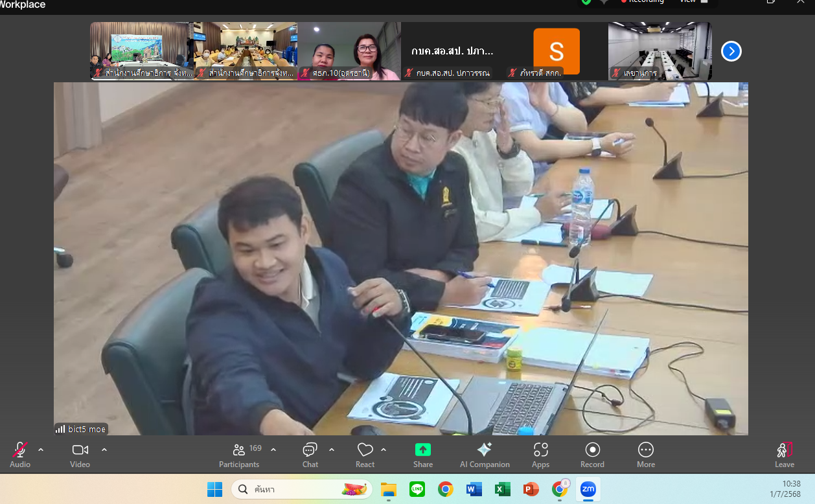
Task: Open Microsoft Word from the taskbar
Action: [x=474, y=489]
